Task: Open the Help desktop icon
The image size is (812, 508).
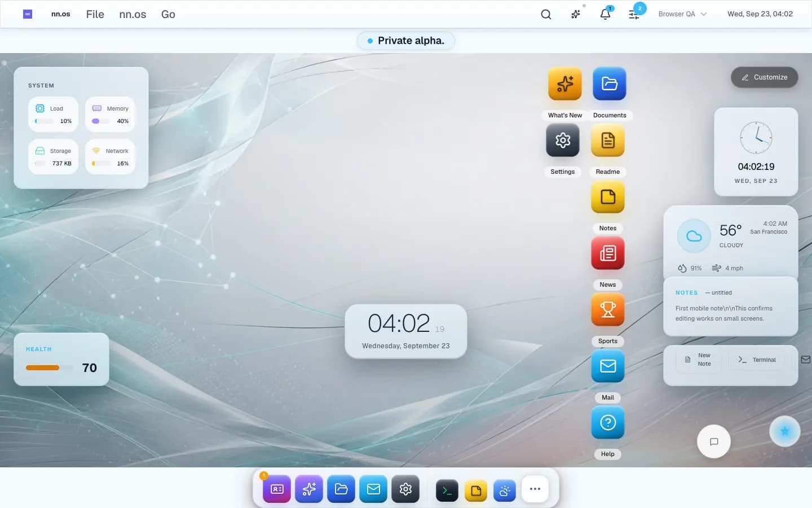Action: 608,423
